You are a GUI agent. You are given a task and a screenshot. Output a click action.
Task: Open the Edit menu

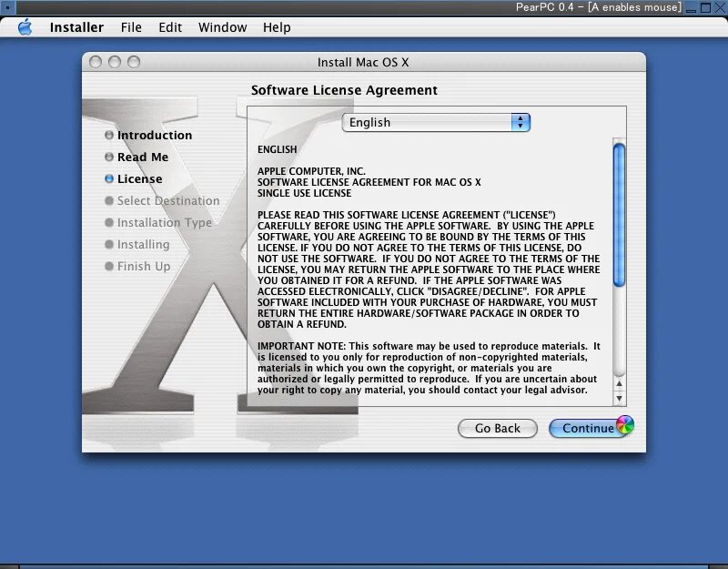(170, 27)
